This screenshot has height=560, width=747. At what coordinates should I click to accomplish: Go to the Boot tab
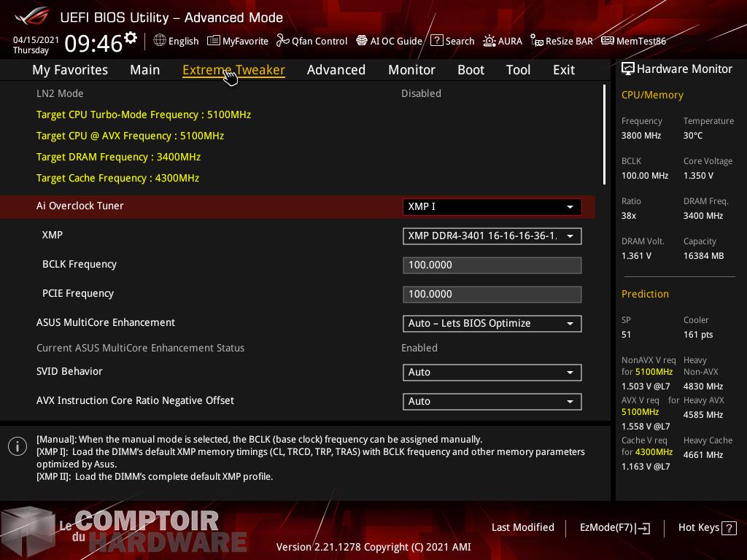[x=471, y=70]
